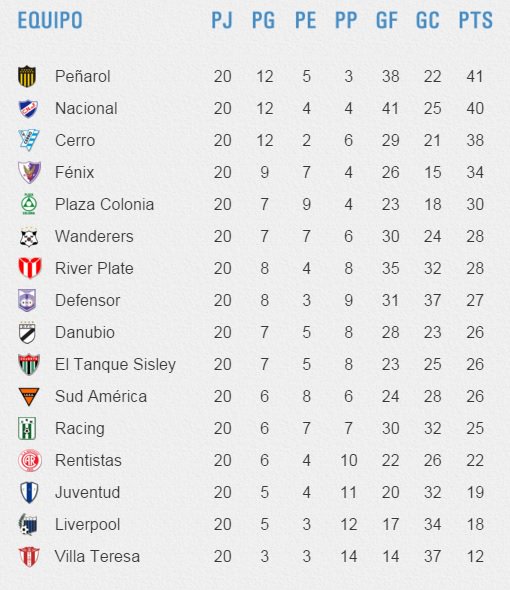510x590 pixels.
Task: Open the El Tanque Sisley team name
Action: point(115,365)
